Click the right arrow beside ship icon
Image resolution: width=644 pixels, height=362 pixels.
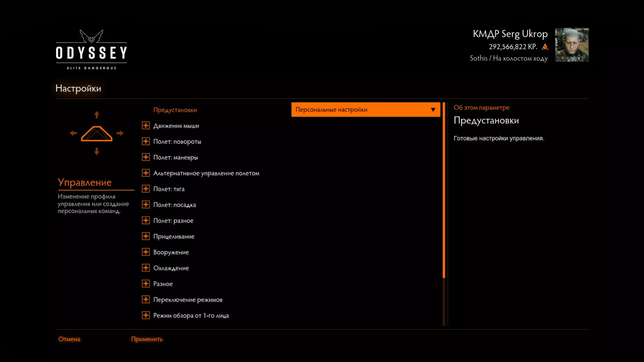pos(120,133)
